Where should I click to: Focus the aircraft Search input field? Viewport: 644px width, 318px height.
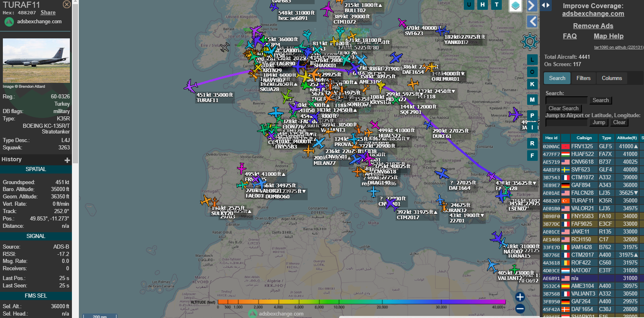pos(566,100)
